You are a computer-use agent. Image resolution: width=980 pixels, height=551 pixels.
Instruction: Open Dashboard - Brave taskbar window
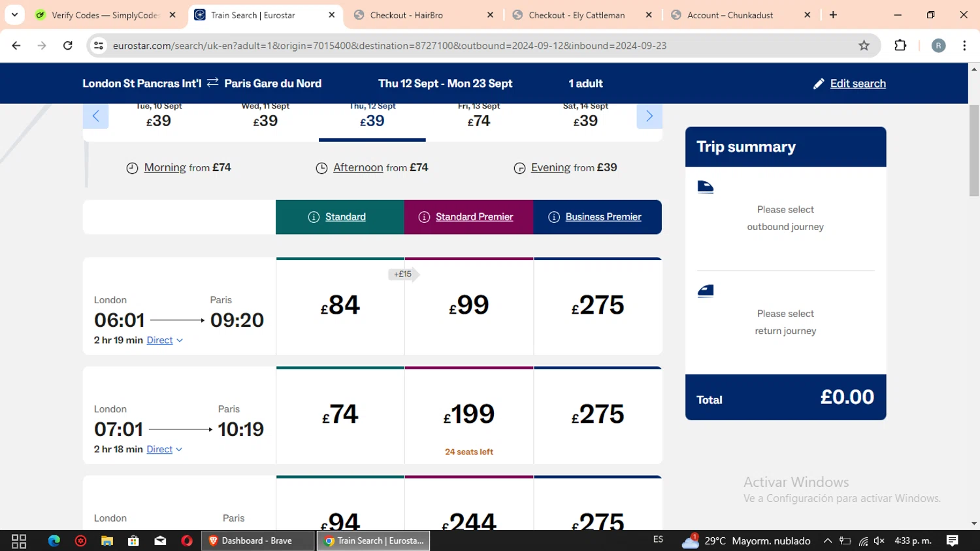259,541
